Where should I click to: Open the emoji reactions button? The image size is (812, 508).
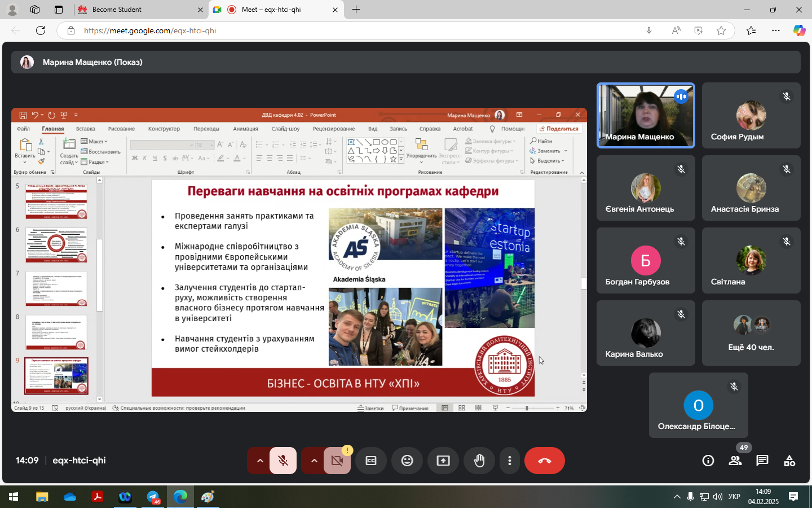coord(407,461)
